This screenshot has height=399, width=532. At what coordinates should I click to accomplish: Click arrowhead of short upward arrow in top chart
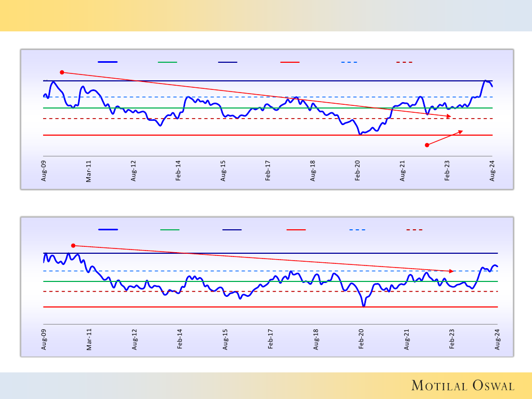pos(461,131)
